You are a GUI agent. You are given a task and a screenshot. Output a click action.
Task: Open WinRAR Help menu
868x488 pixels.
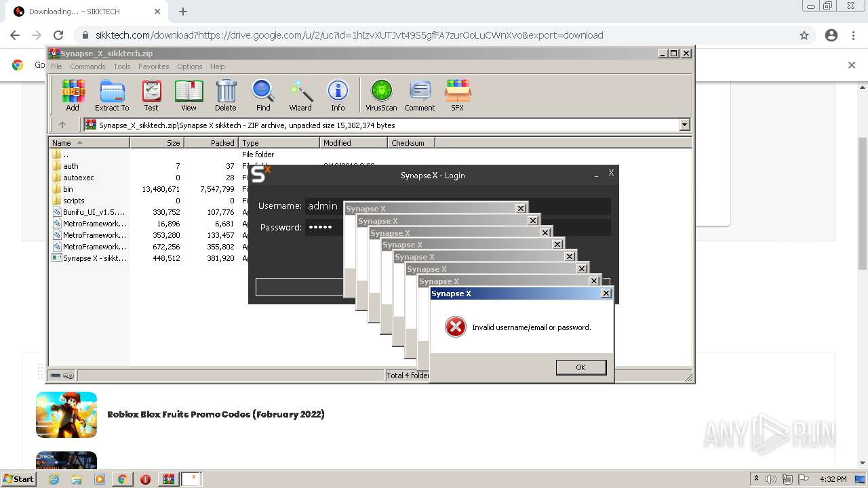click(x=217, y=66)
